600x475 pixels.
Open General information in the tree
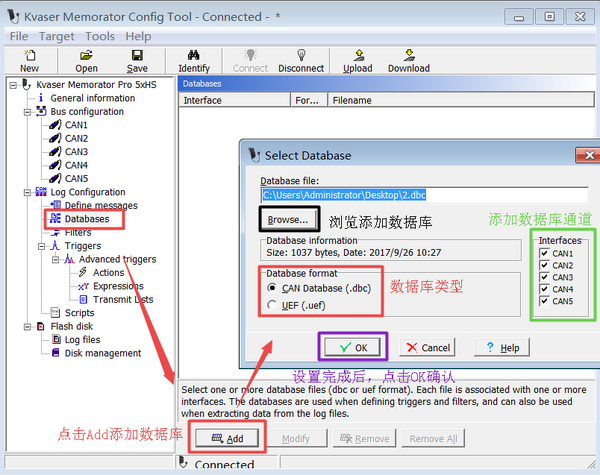point(93,98)
